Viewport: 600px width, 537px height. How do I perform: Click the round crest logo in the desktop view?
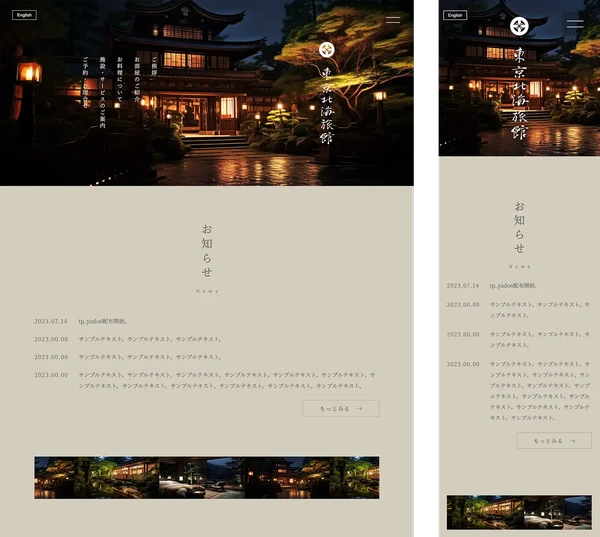tap(327, 50)
